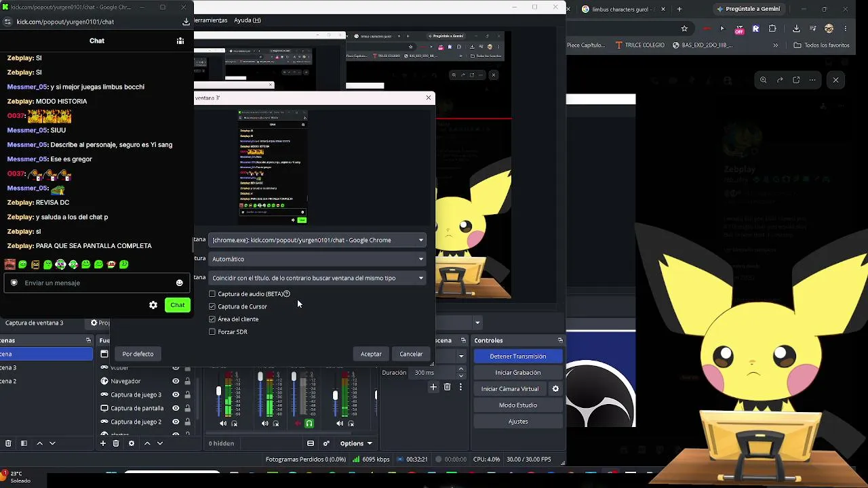Open the emoji picker in chat input
Viewport: 868px width, 488px height.
pyautogui.click(x=179, y=283)
